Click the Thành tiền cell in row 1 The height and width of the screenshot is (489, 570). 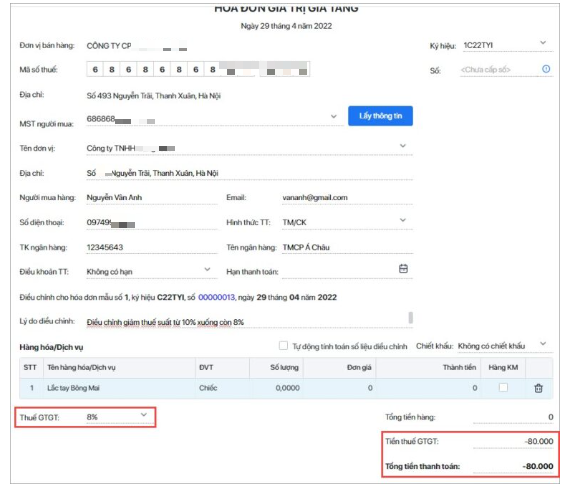pos(428,388)
